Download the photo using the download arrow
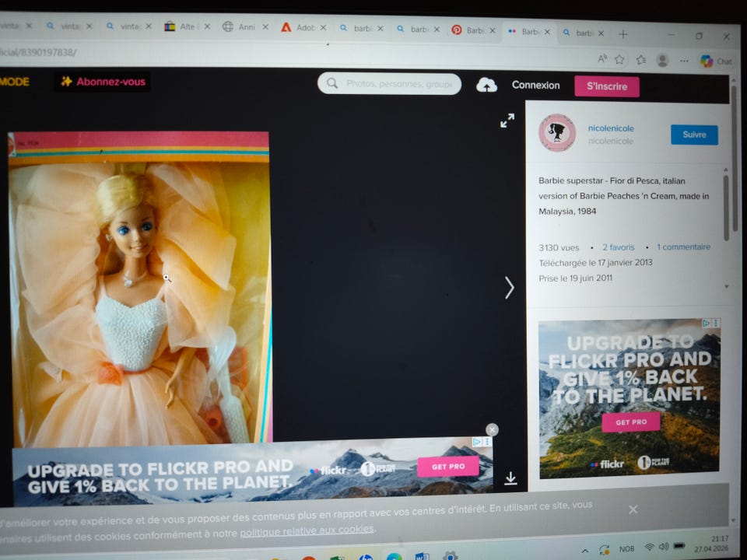The height and width of the screenshot is (560, 747). click(510, 478)
